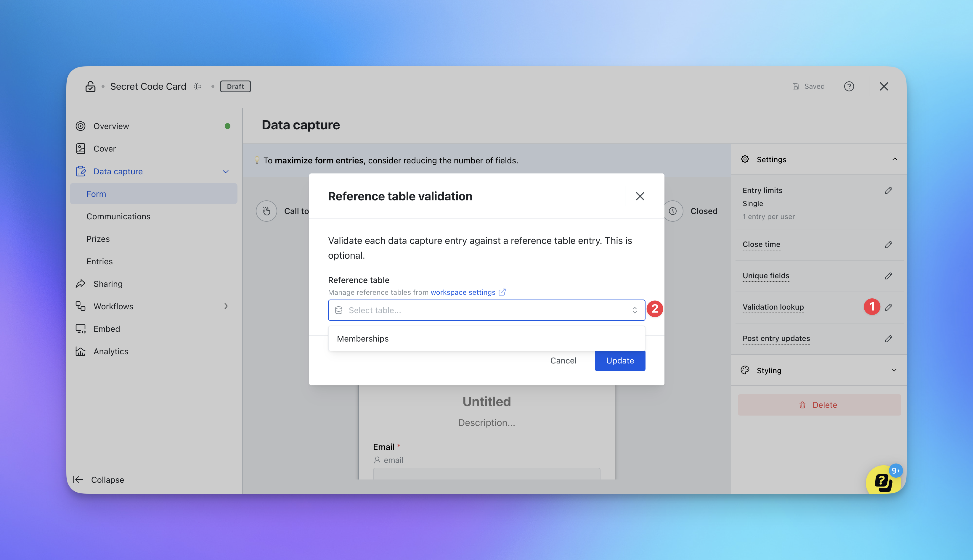
Task: Click the Entry limits pencil edit icon
Action: [888, 190]
